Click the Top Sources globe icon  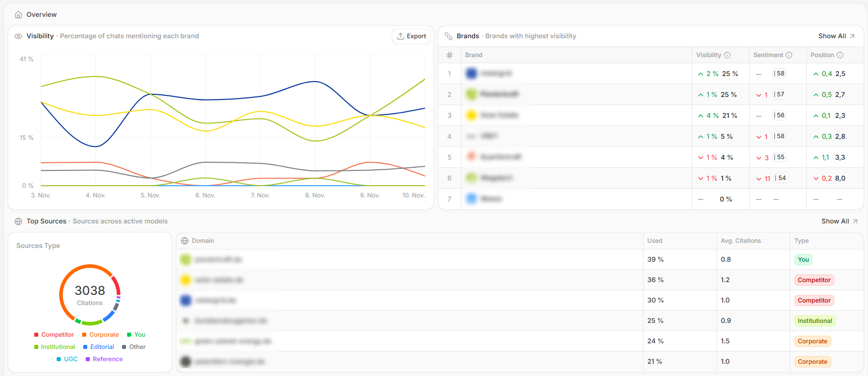(x=18, y=221)
